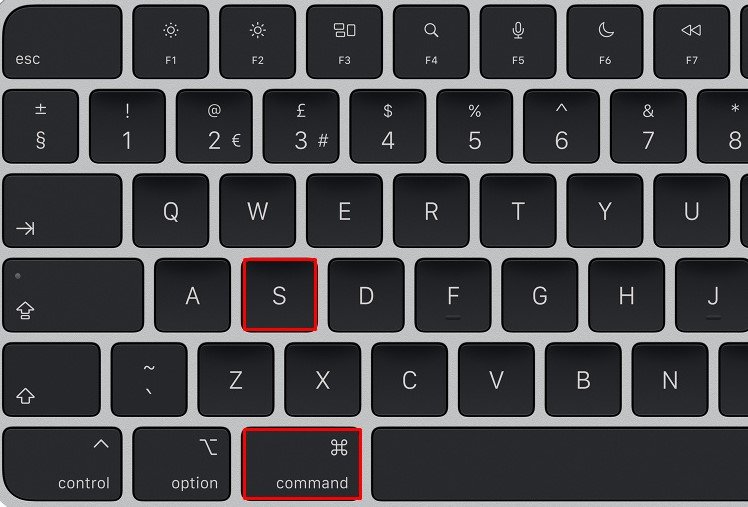Click the left shift key
The width and height of the screenshot is (748, 507).
click(x=52, y=380)
